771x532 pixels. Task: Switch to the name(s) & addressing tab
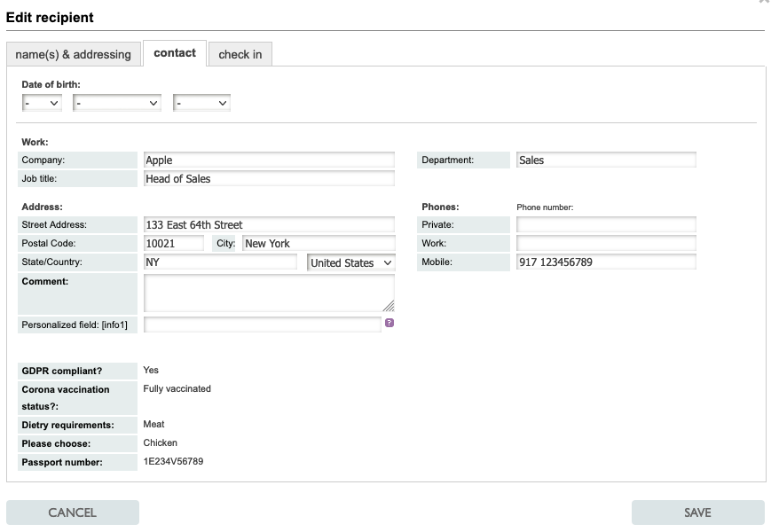pyautogui.click(x=73, y=54)
